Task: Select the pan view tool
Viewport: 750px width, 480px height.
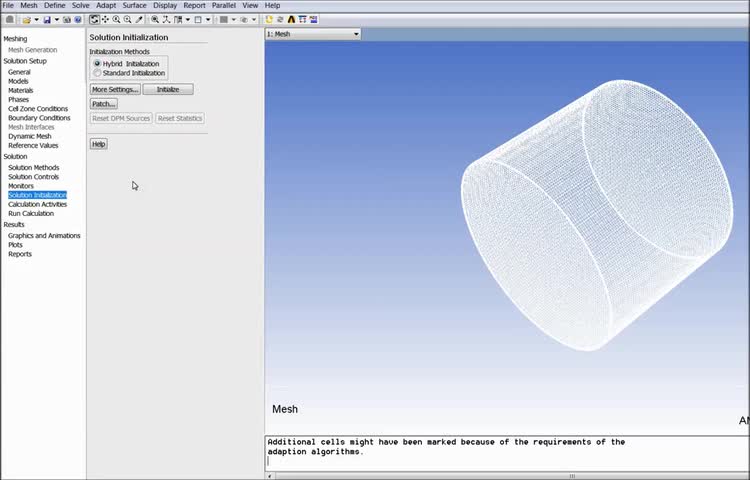Action: [105, 20]
